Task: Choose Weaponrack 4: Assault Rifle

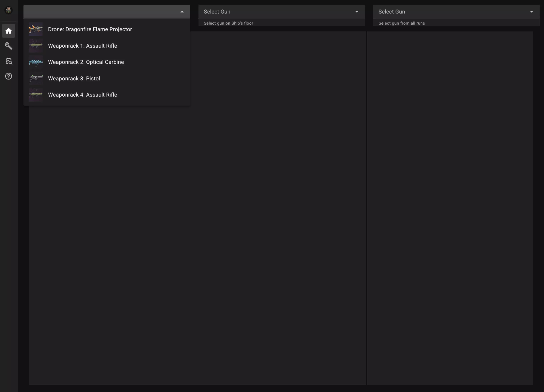Action: pos(83,95)
